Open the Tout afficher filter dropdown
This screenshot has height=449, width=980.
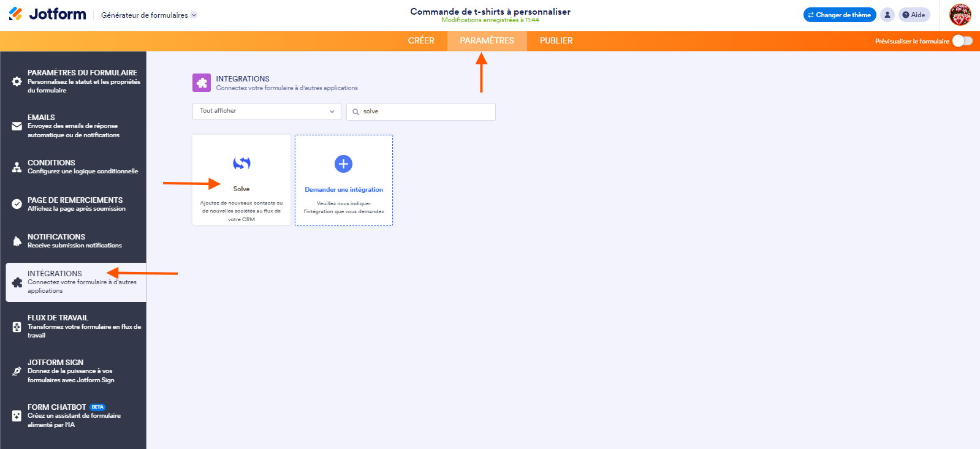pyautogui.click(x=267, y=111)
